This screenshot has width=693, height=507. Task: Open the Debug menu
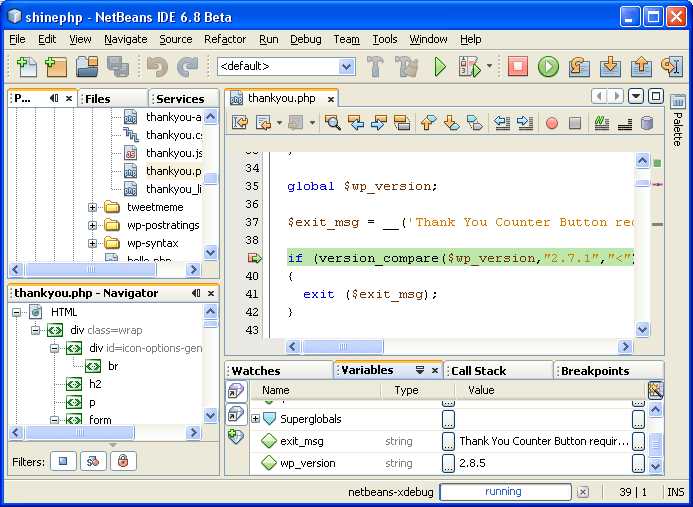305,39
